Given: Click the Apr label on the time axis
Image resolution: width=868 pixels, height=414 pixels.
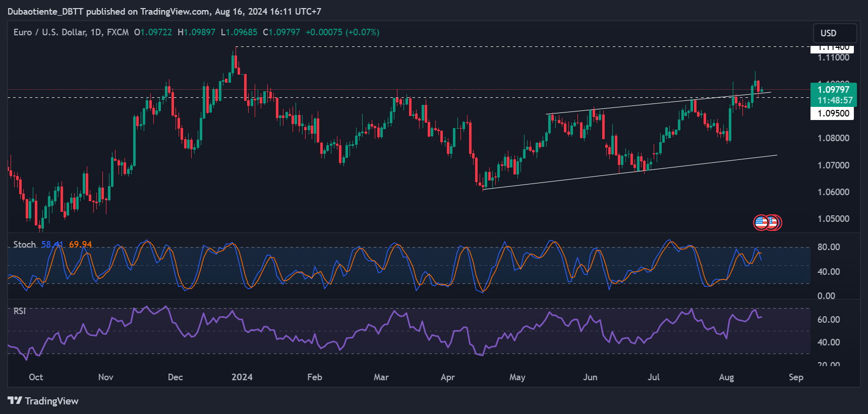Looking at the screenshot, I should [x=447, y=377].
